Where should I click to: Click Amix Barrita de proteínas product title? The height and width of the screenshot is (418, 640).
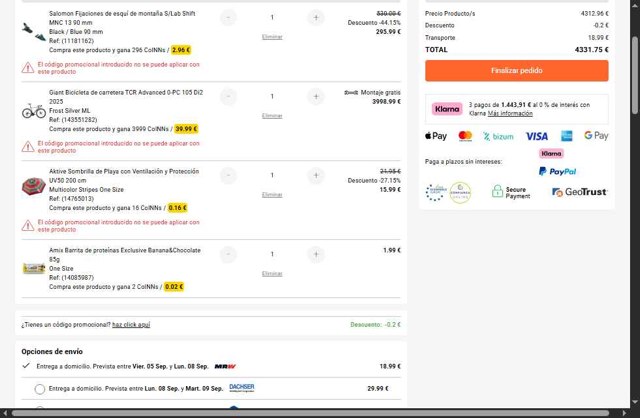(x=125, y=255)
